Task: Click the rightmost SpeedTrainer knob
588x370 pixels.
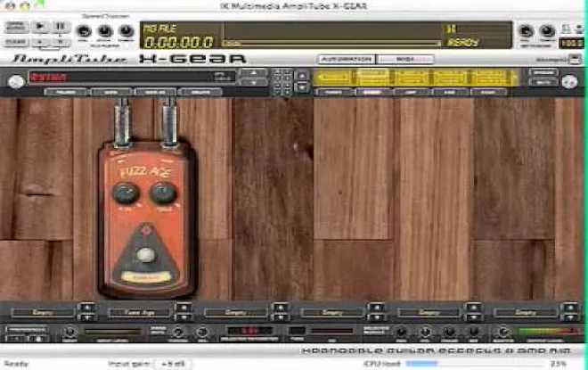Action: click(x=126, y=31)
